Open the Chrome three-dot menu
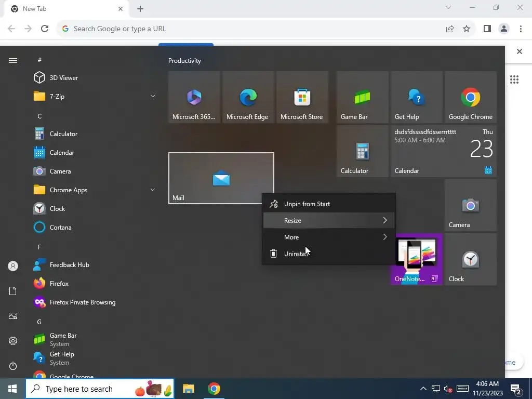Image resolution: width=532 pixels, height=399 pixels. click(x=521, y=29)
